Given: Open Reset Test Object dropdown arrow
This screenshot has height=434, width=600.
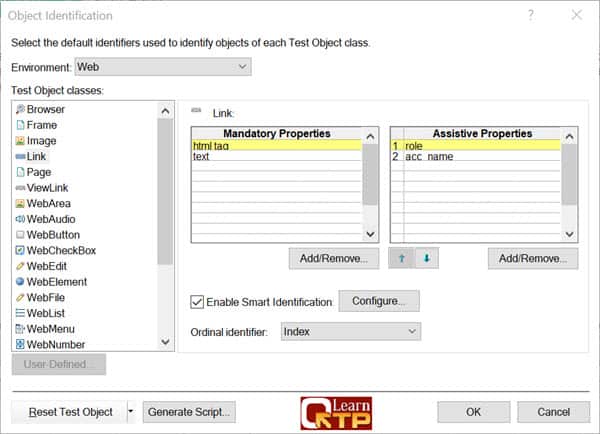Looking at the screenshot, I should coord(131,412).
